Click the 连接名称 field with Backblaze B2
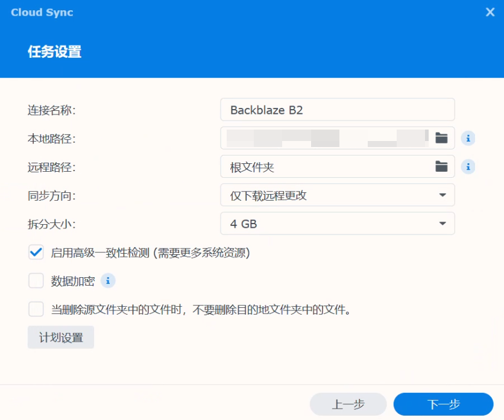The height and width of the screenshot is (420, 504). tap(337, 110)
